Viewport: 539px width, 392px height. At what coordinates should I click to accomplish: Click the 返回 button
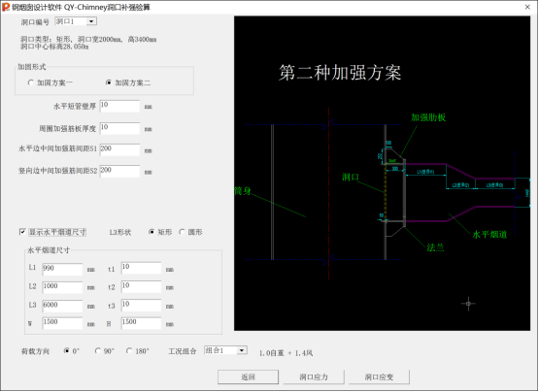pyautogui.click(x=248, y=376)
